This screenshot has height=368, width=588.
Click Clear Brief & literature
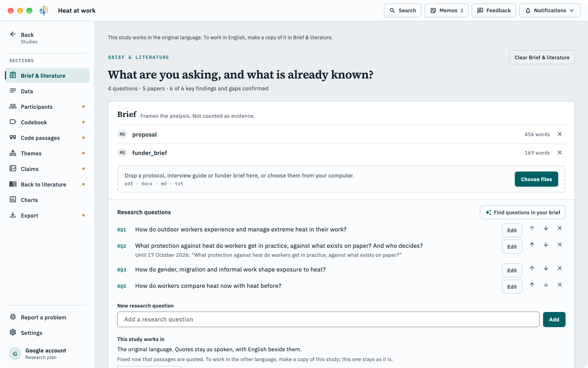542,57
